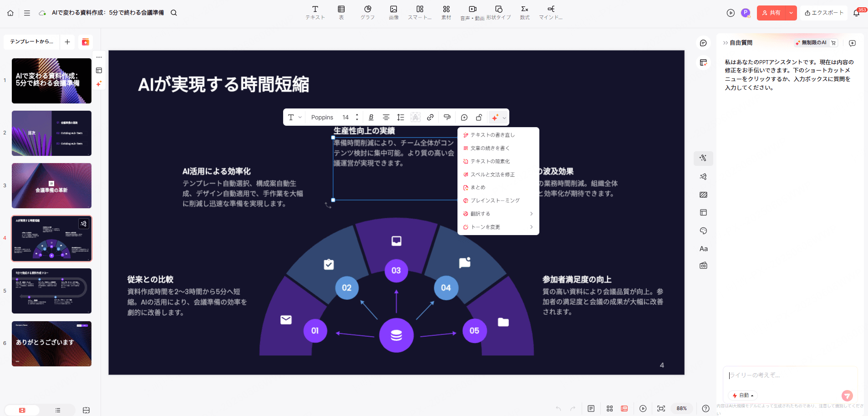This screenshot has width=868, height=416.
Task: Adjust the 88% zoom level control
Action: pos(681,409)
